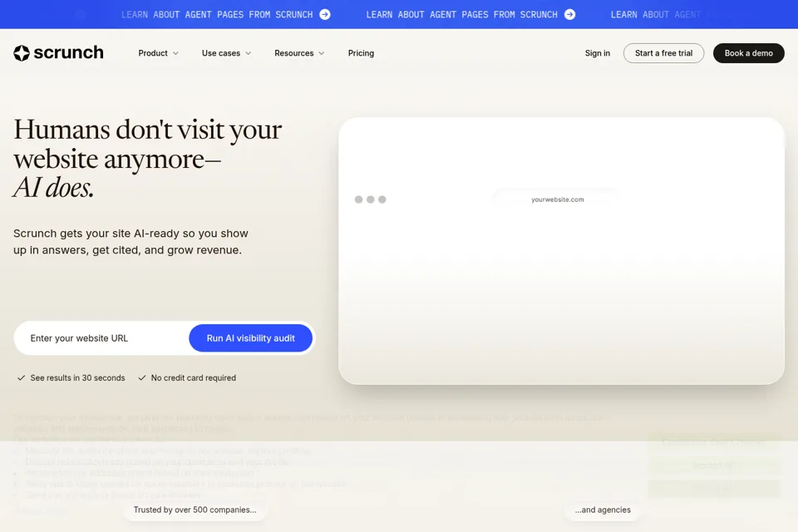Click the Sign in link
The height and width of the screenshot is (532, 798).
598,53
